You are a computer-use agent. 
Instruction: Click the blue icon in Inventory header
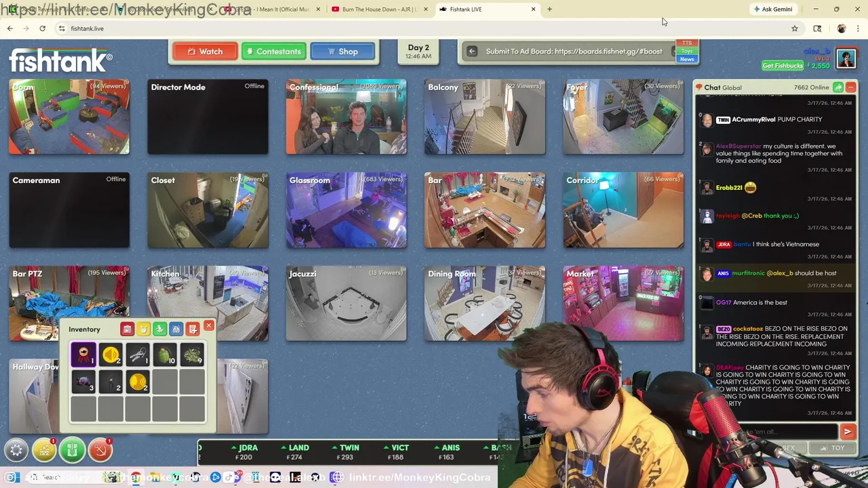click(x=176, y=329)
